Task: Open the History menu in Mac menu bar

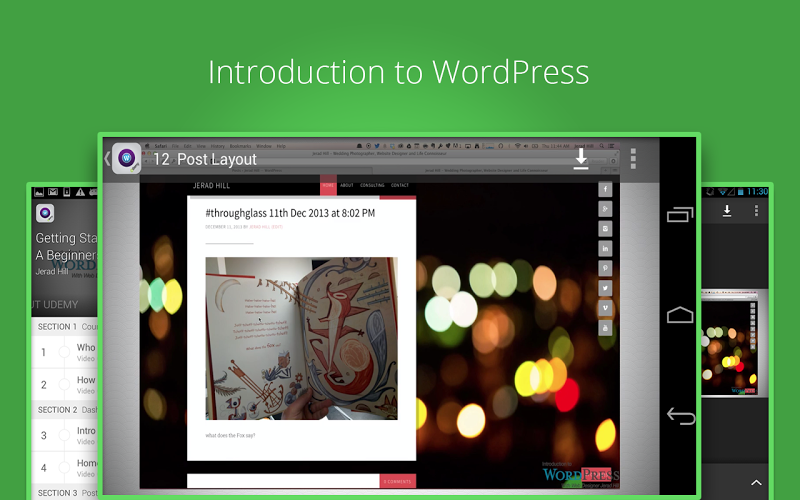Action: [217, 146]
